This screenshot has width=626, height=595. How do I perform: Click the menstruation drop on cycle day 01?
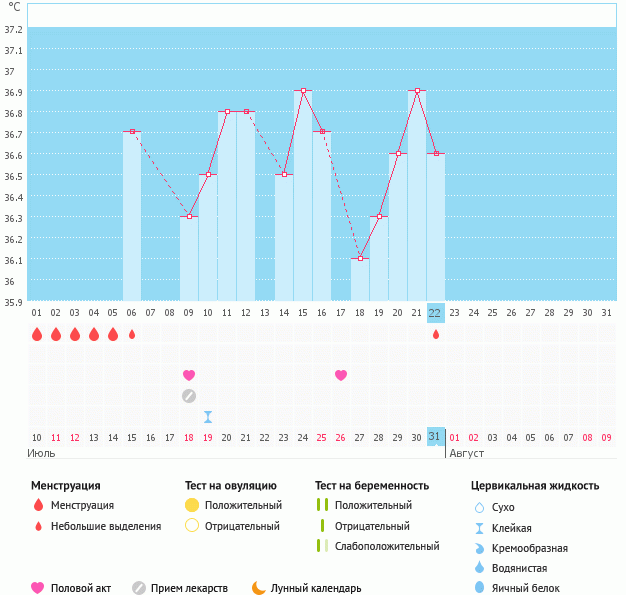click(37, 334)
